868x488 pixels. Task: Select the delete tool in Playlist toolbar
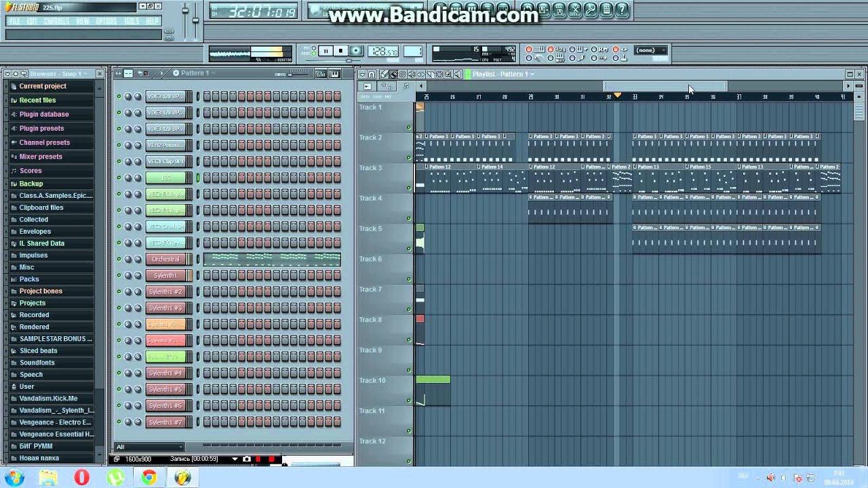click(402, 75)
